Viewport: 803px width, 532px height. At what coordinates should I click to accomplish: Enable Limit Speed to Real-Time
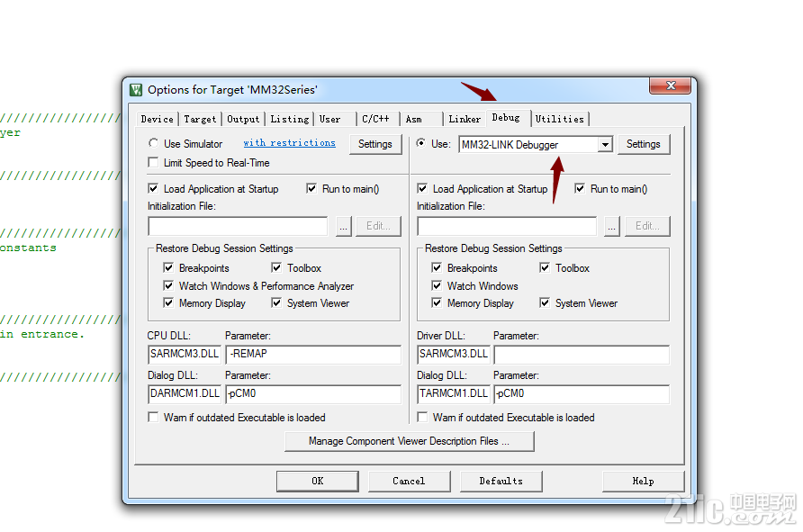(x=153, y=162)
